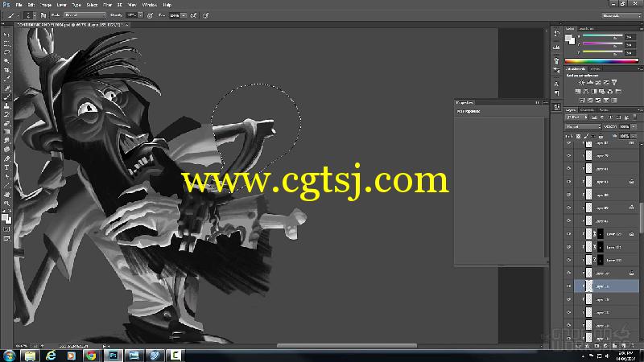
Task: Select the Lasso tool
Action: click(6, 52)
